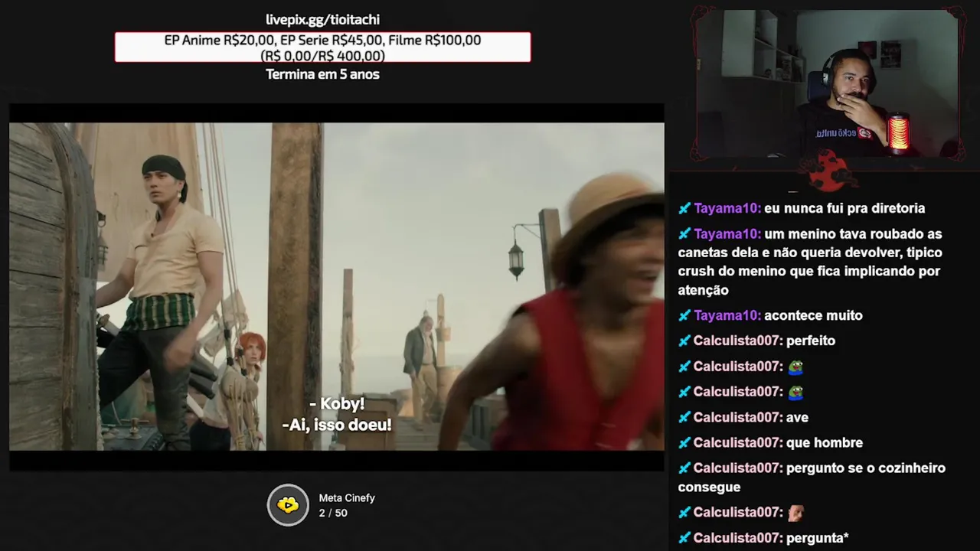
Task: Click the second frog emote from Calculista007
Action: tap(795, 392)
